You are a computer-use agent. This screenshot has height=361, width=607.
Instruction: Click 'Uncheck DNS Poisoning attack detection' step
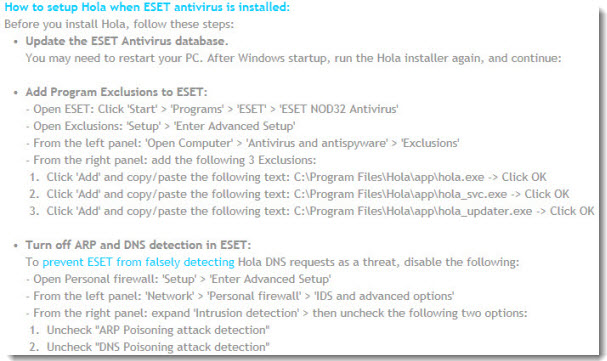coord(149,347)
